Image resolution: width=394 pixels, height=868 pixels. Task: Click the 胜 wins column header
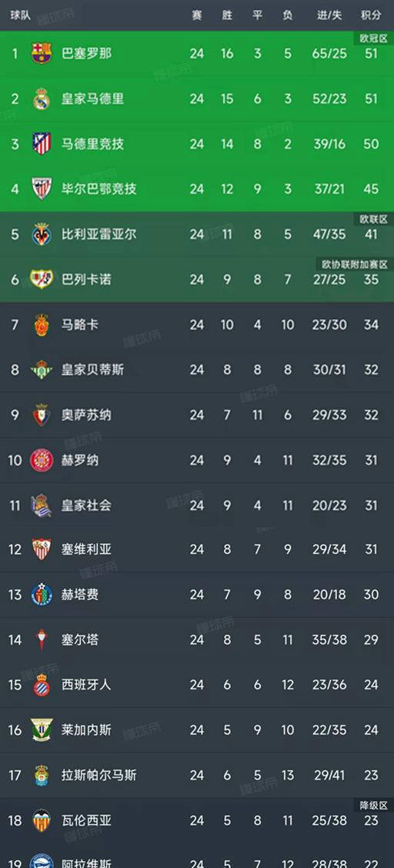coord(228,15)
